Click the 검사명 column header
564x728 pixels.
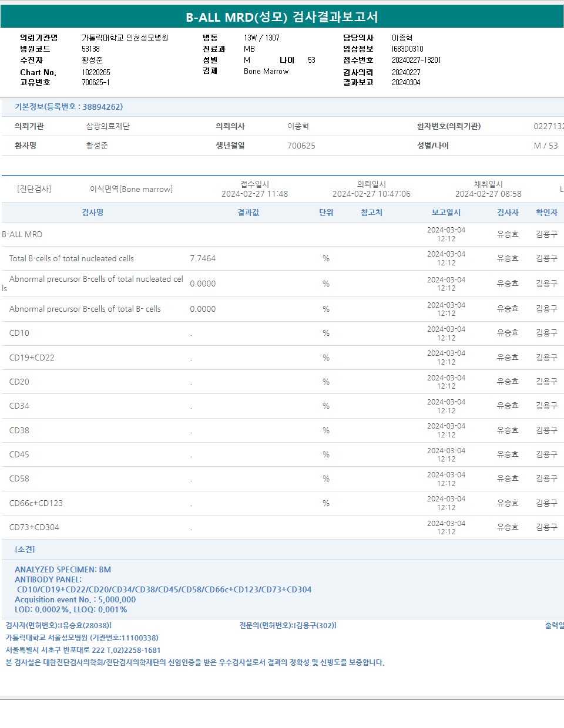[92, 213]
